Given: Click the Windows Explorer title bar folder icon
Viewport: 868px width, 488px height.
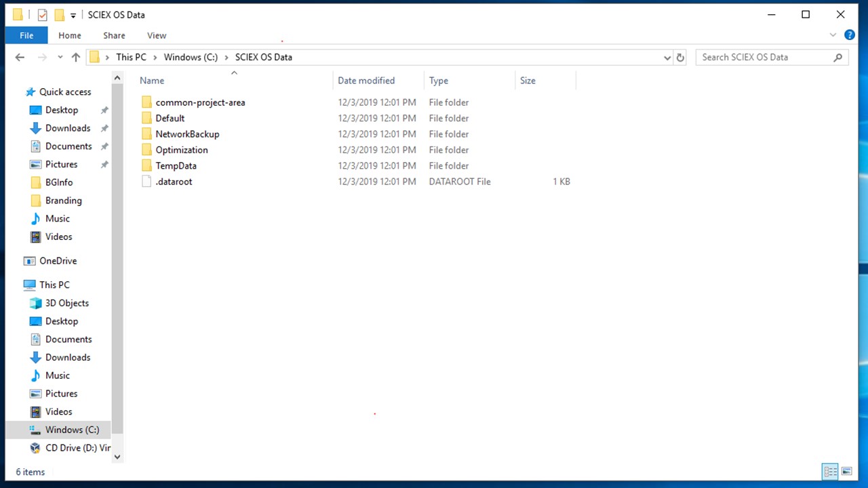Looking at the screenshot, I should [x=18, y=14].
